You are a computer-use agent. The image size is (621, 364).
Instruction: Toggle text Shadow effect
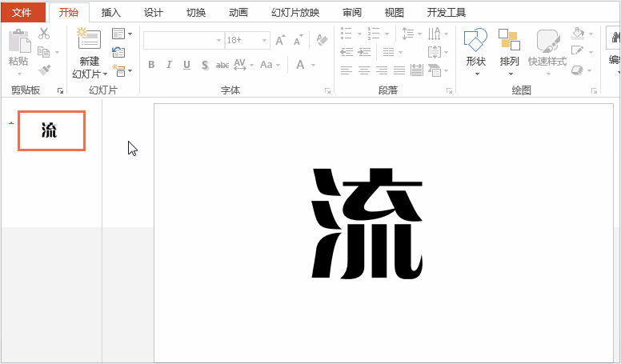(x=205, y=65)
